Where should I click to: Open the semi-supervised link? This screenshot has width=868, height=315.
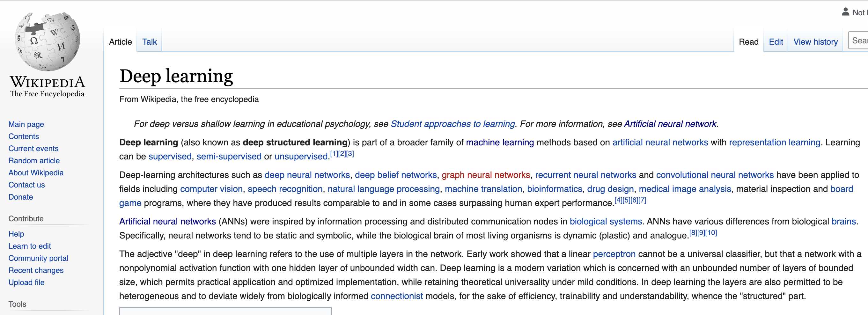(x=229, y=157)
